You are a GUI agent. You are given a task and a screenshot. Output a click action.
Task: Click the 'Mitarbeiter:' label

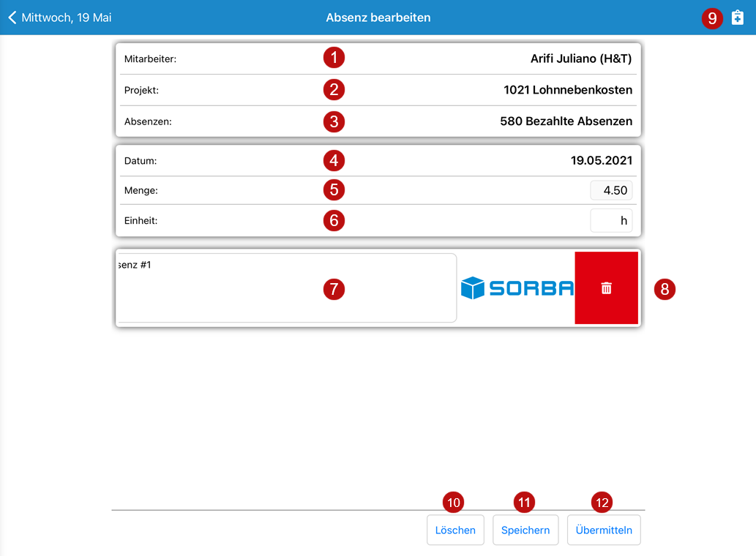coord(151,59)
